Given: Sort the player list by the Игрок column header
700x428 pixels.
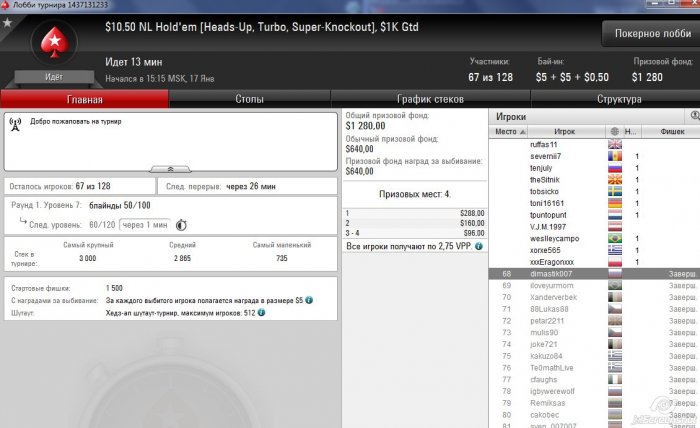Looking at the screenshot, I should point(567,131).
